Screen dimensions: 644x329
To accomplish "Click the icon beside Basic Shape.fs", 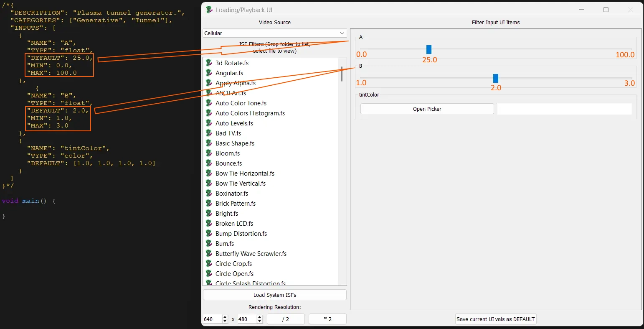I will pos(209,143).
